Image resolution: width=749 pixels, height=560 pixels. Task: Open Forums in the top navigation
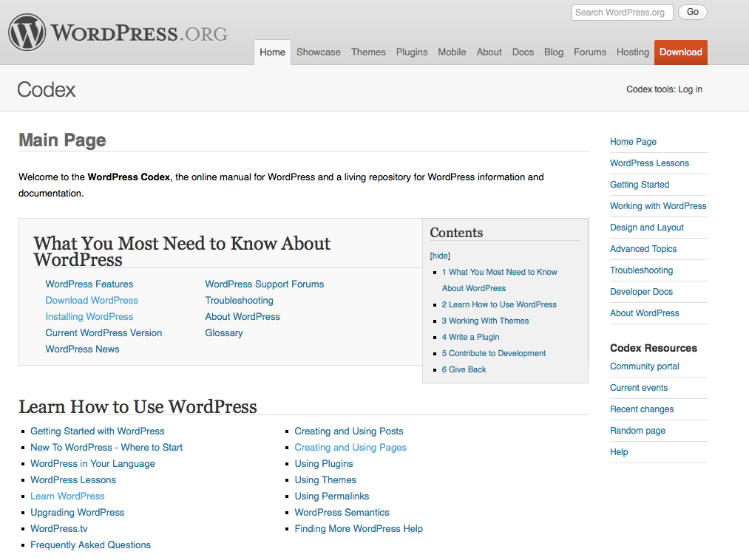point(590,52)
